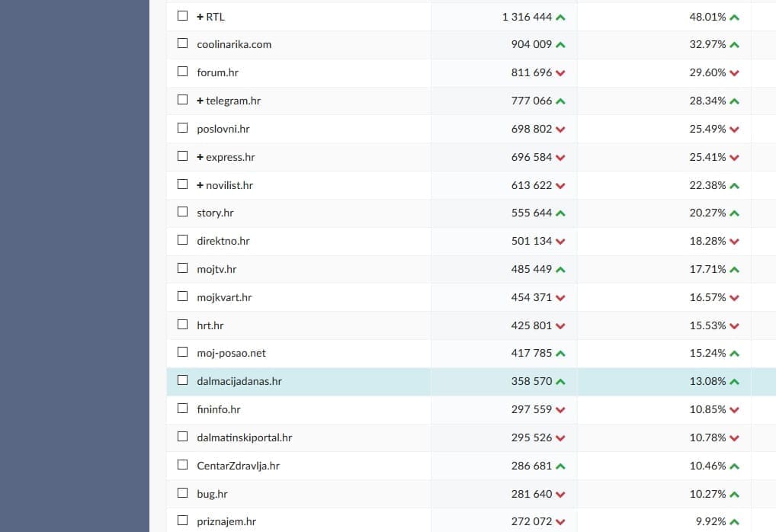Viewport: 776px width, 532px height.
Task: Click the green arrow beside 22.38%
Action: click(734, 186)
